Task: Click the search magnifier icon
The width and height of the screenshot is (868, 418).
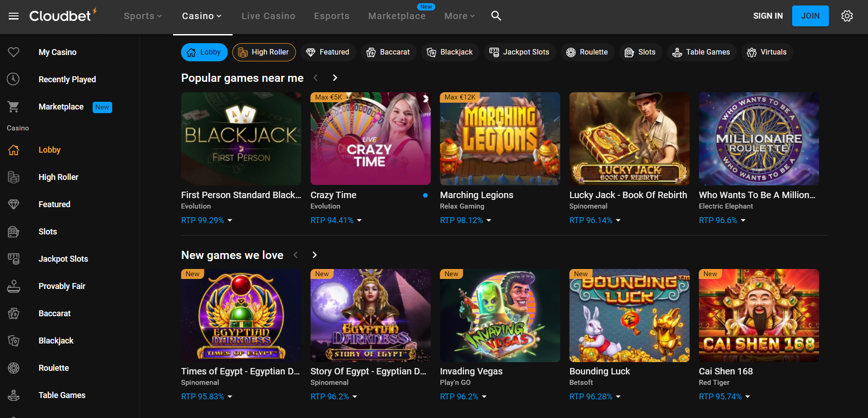Action: [496, 16]
